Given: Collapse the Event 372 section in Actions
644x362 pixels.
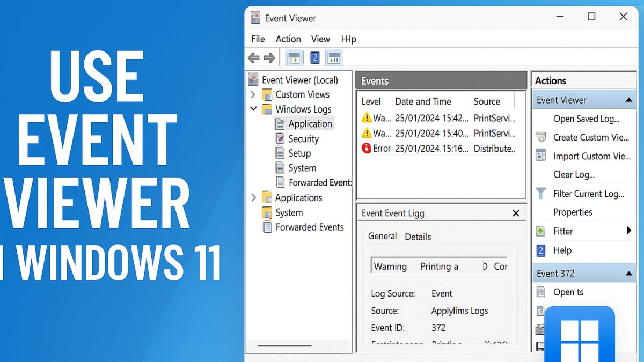Looking at the screenshot, I should point(629,274).
